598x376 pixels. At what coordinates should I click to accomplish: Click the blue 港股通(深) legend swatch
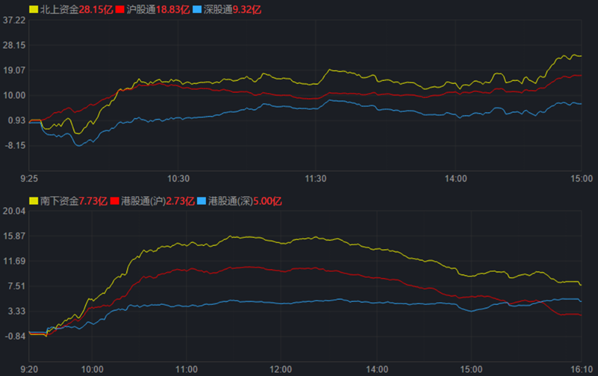point(201,201)
